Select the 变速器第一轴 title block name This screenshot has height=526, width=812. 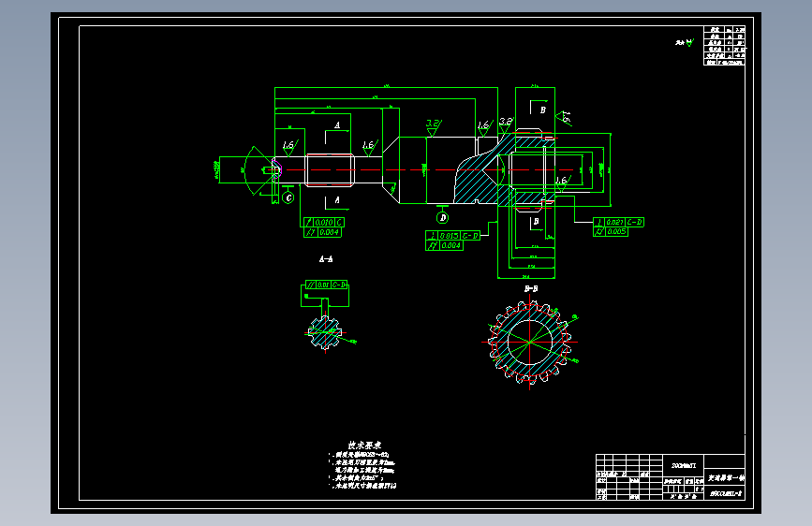[x=725, y=477]
